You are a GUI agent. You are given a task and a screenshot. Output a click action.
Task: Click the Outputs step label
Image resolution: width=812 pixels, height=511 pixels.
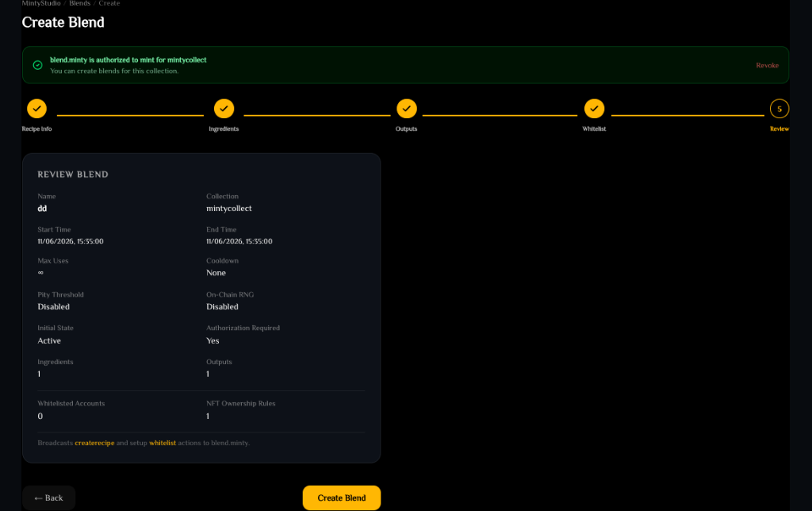407,129
